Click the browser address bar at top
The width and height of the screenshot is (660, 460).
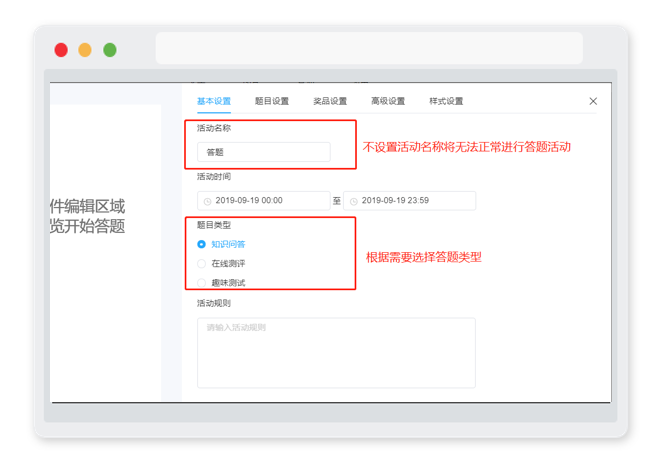pyautogui.click(x=369, y=48)
